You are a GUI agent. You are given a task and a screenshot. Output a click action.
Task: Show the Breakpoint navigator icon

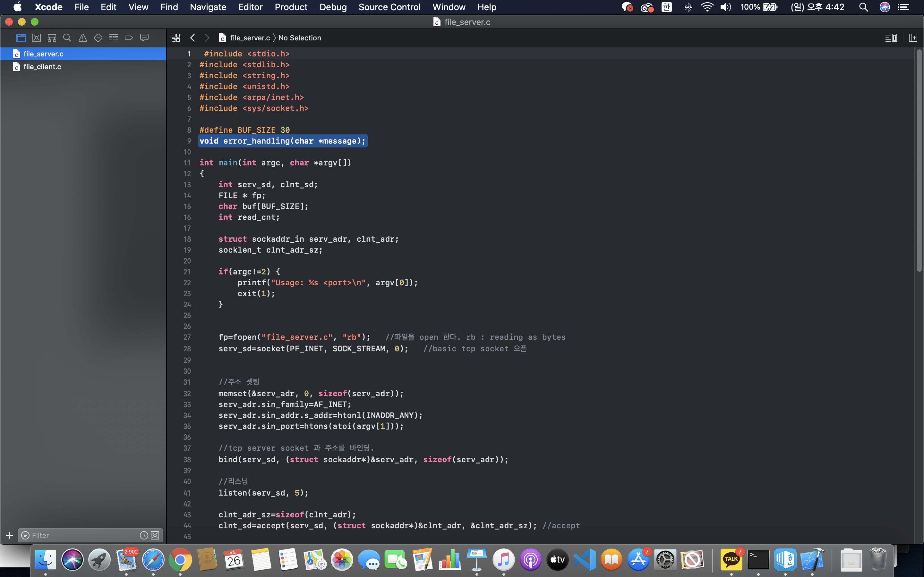(129, 38)
